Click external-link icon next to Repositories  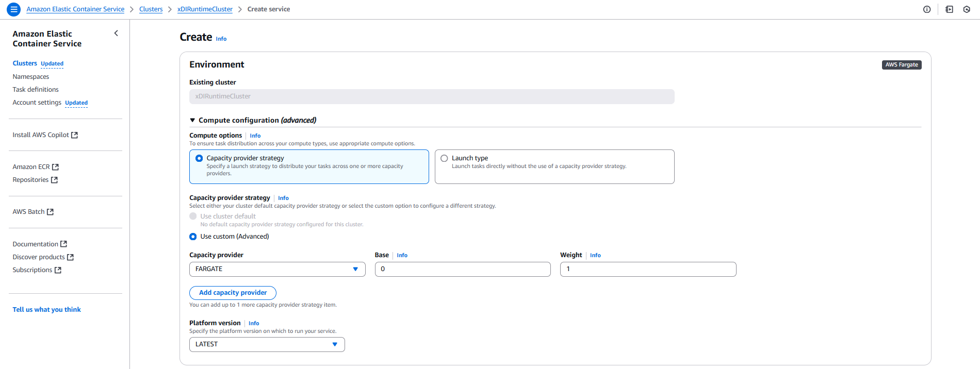tap(54, 180)
